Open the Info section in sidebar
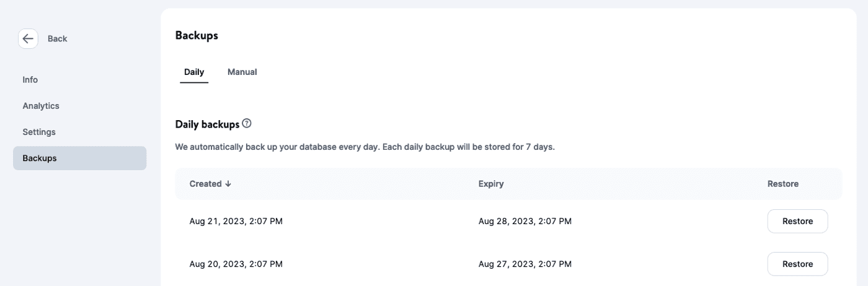This screenshot has height=286, width=868. (30, 80)
